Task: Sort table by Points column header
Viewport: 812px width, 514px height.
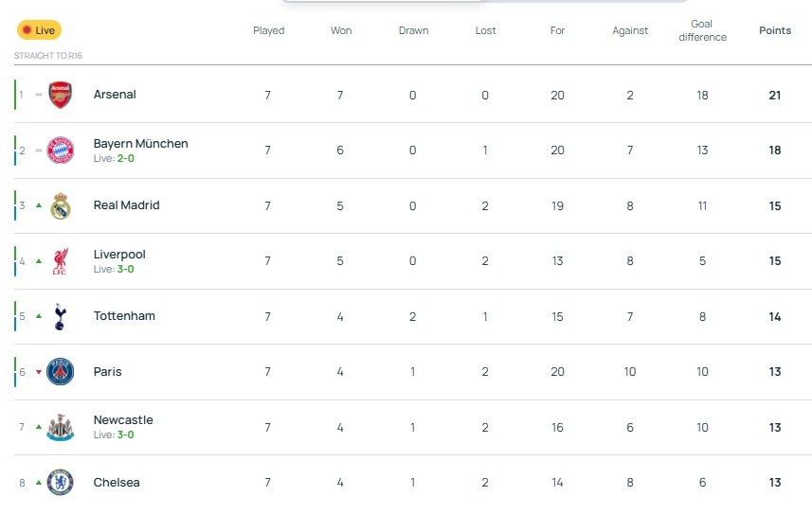Action: [x=774, y=30]
